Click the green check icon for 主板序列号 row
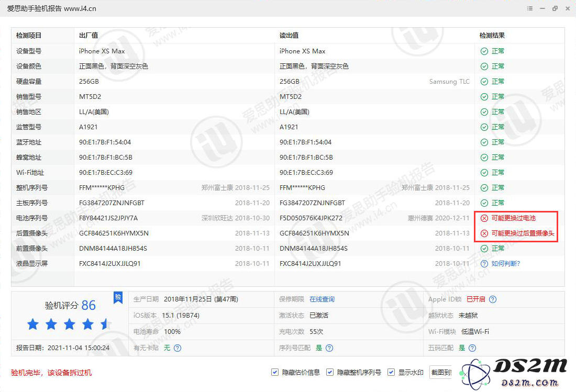Viewport: 576px width, 392px height. click(484, 203)
